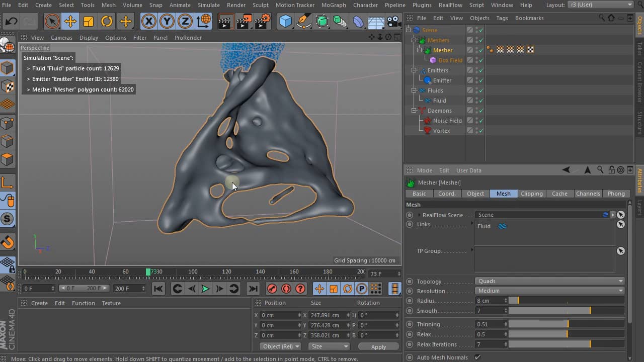
Task: Open material manager Texture menu
Action: (111, 303)
